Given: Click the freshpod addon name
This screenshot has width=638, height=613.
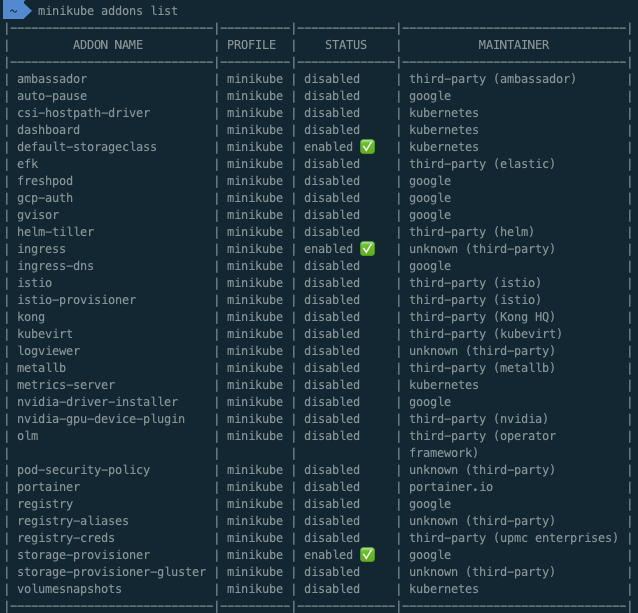Looking at the screenshot, I should tap(45, 181).
